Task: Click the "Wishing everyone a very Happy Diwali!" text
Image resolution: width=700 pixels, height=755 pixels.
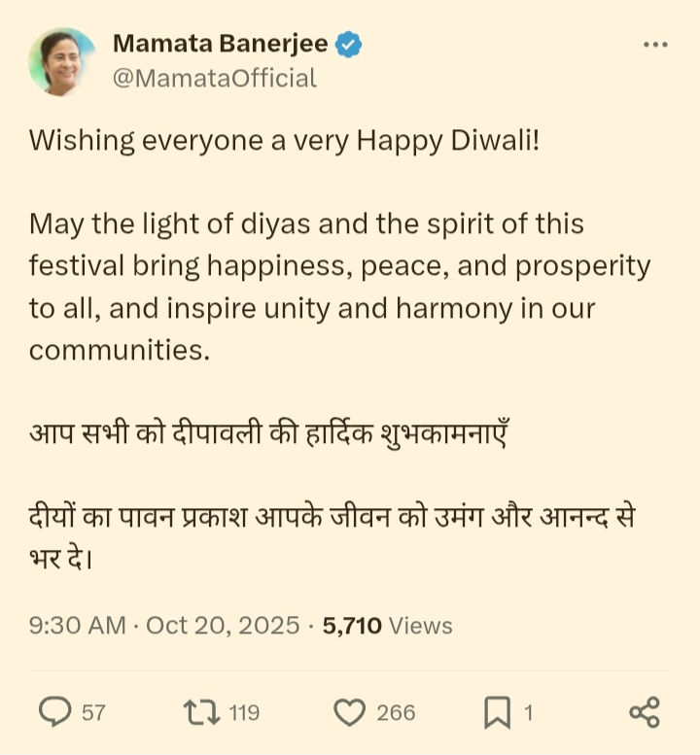Action: [x=283, y=141]
